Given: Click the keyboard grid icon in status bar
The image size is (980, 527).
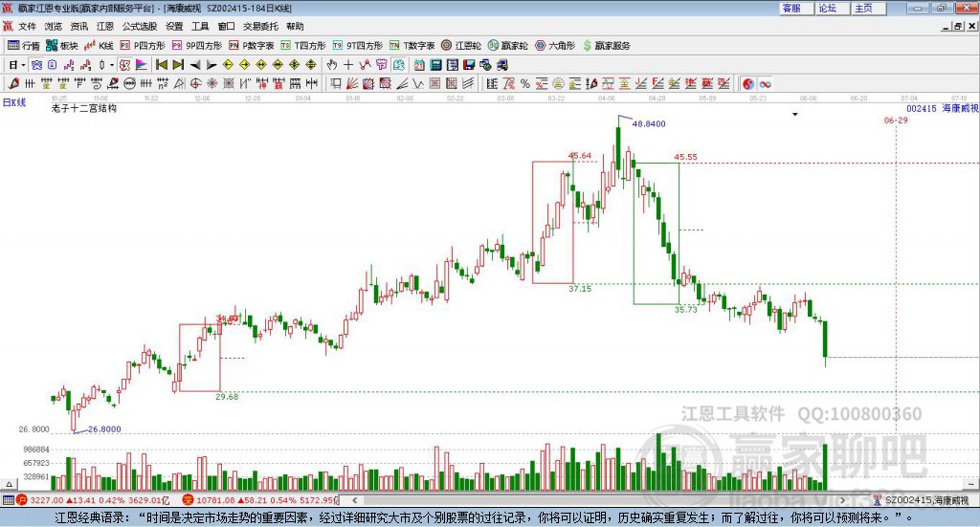Looking at the screenshot, I should 8,500.
